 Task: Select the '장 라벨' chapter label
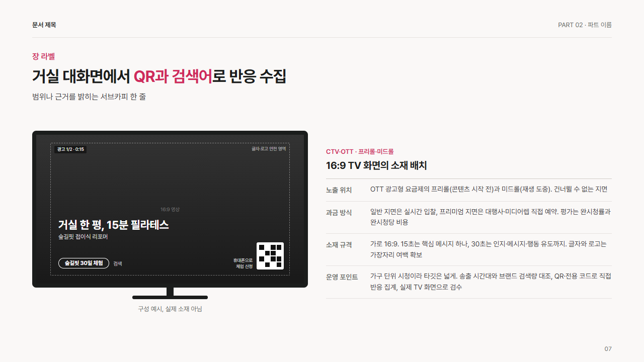(43, 56)
